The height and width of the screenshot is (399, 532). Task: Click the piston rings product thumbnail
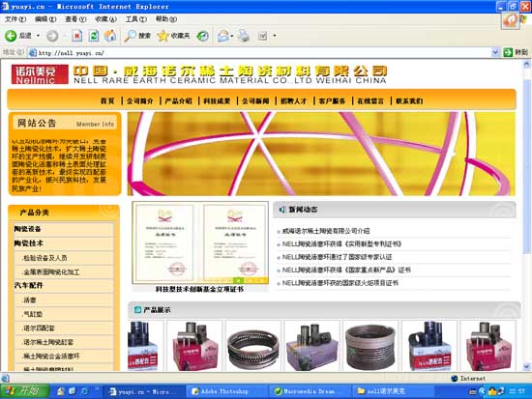(x=253, y=349)
